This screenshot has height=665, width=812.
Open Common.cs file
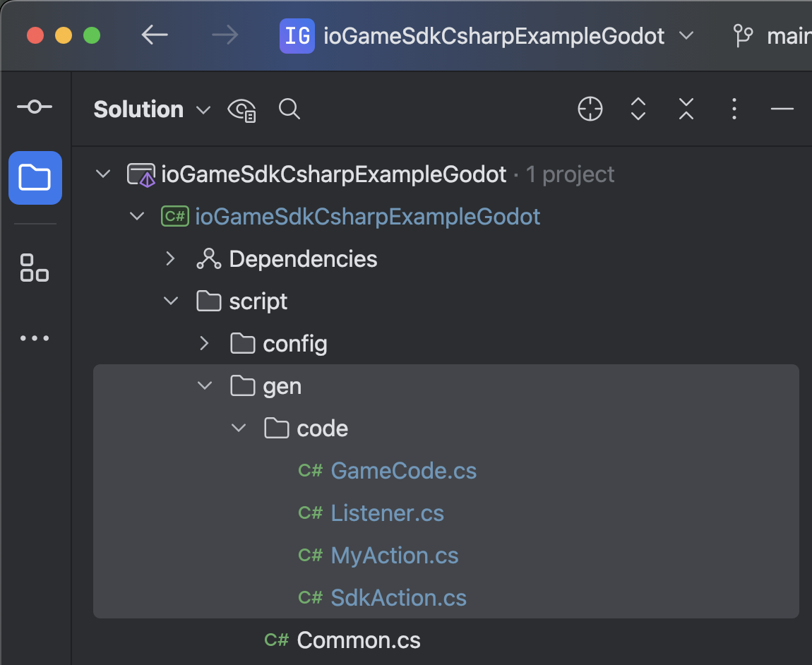tap(358, 640)
